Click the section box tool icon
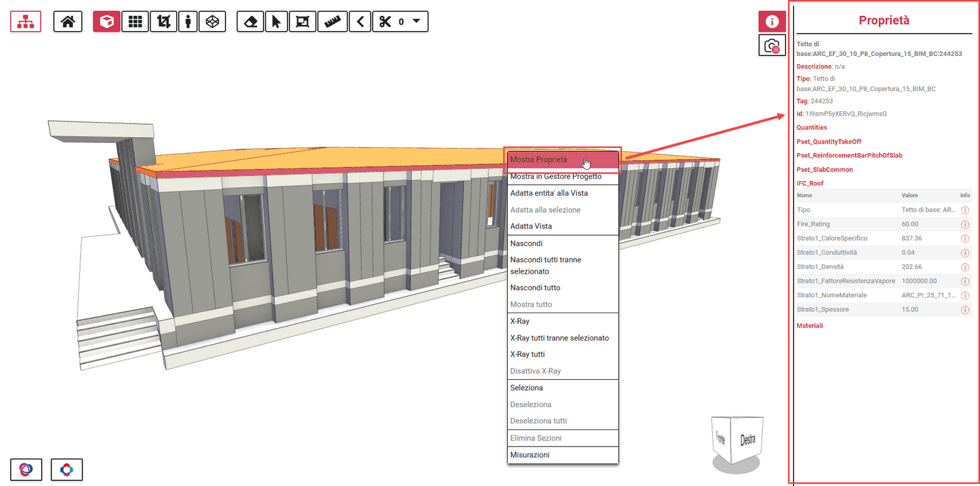This screenshot has height=486, width=980. pyautogui.click(x=303, y=21)
